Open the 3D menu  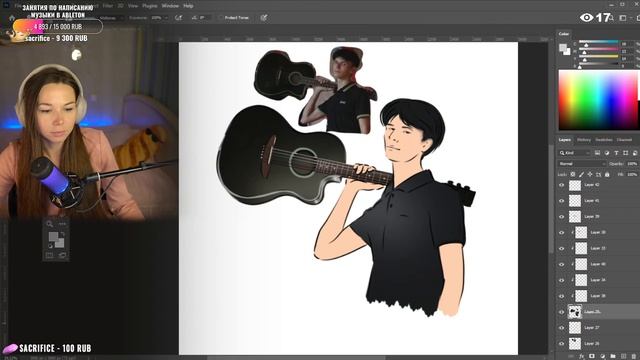121,6
